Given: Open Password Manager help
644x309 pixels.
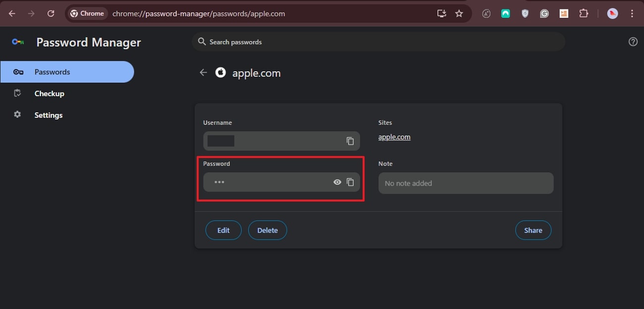Looking at the screenshot, I should click(633, 42).
